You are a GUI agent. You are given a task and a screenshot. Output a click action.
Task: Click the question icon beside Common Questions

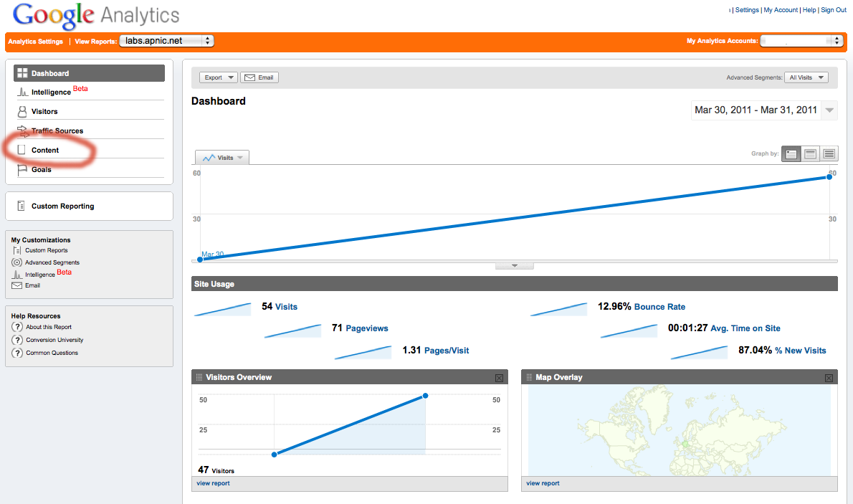coord(17,353)
